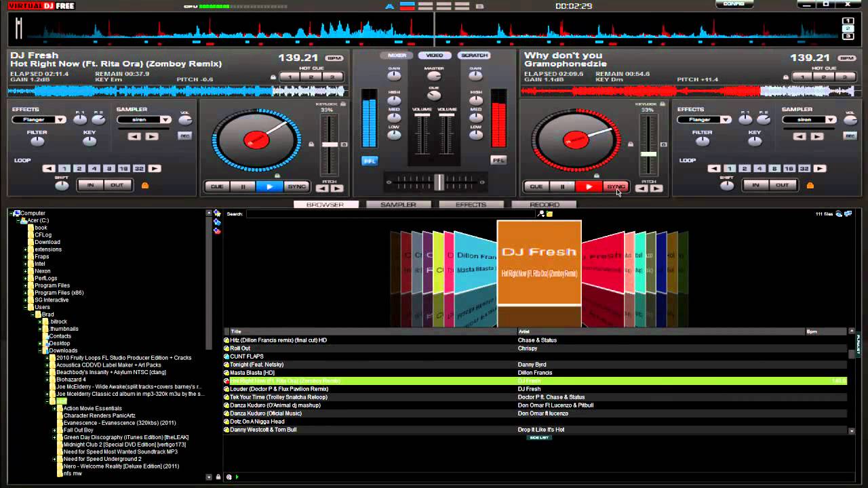The width and height of the screenshot is (868, 488).
Task: Click left deck loop halve left arrow
Action: [49, 169]
